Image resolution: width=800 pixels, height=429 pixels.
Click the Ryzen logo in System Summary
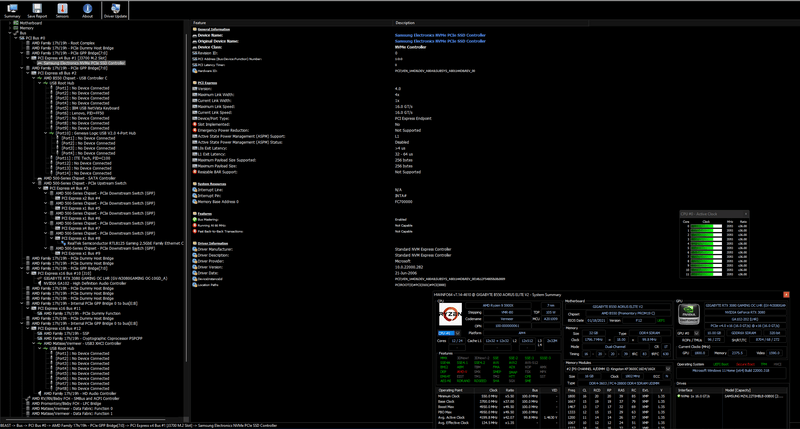(x=450, y=314)
